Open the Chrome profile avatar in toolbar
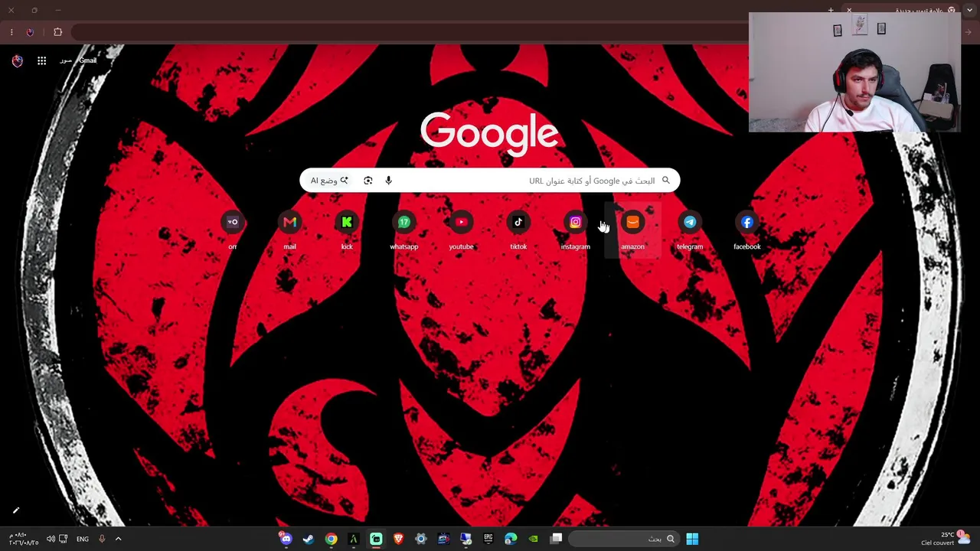Image resolution: width=980 pixels, height=551 pixels. (x=30, y=32)
